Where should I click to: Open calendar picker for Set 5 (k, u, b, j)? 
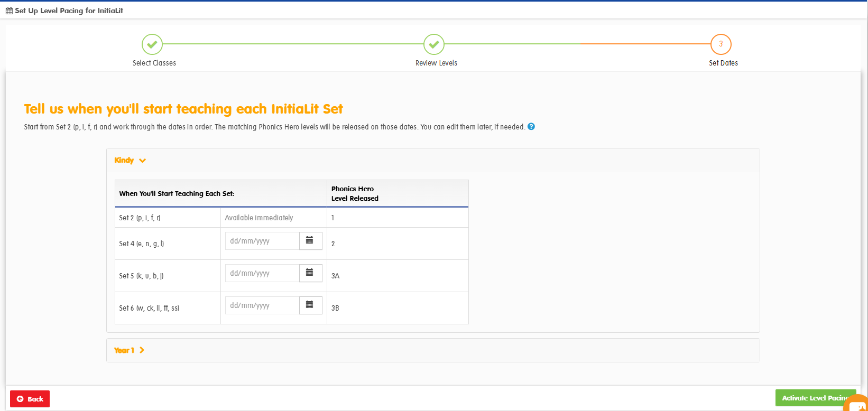pos(311,273)
